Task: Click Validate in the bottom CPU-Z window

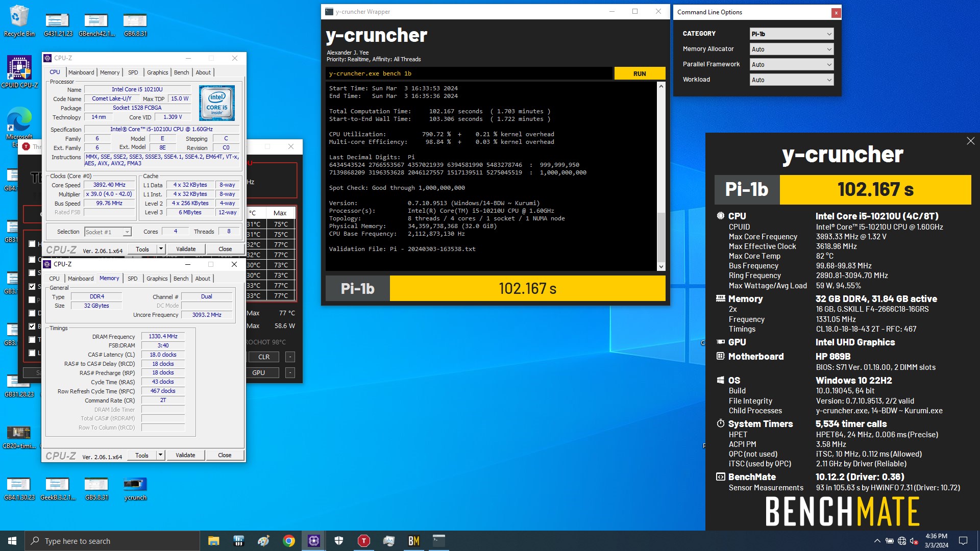Action: click(x=185, y=455)
